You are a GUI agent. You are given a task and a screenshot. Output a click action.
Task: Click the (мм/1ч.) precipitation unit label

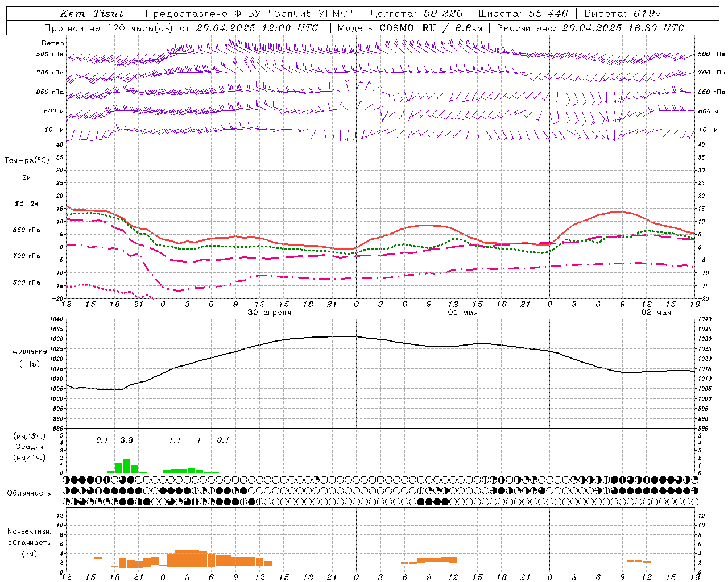pyautogui.click(x=30, y=458)
